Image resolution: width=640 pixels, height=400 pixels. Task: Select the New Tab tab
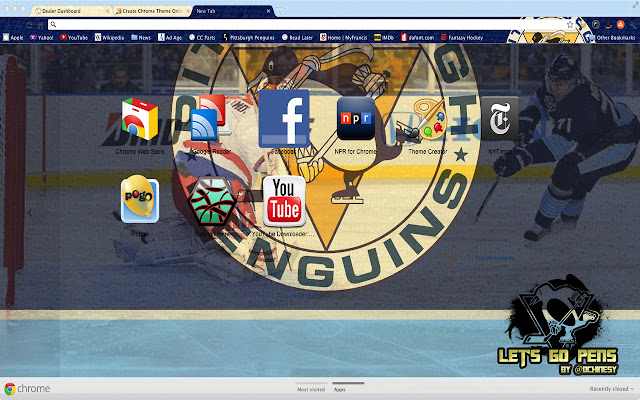tap(233, 11)
